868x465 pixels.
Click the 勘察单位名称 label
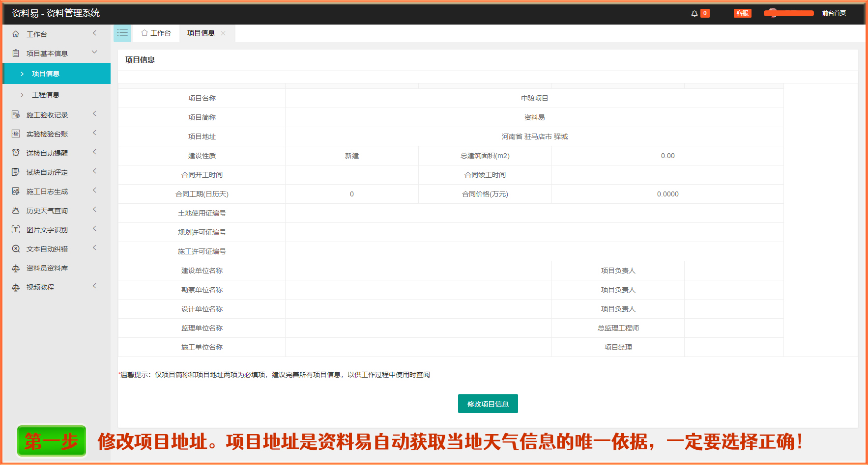coord(202,290)
